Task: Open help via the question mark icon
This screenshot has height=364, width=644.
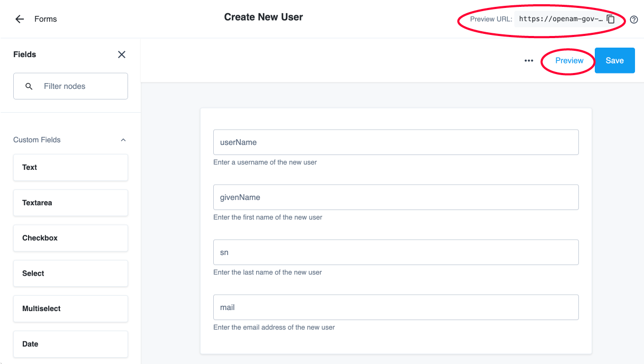Action: pos(633,20)
